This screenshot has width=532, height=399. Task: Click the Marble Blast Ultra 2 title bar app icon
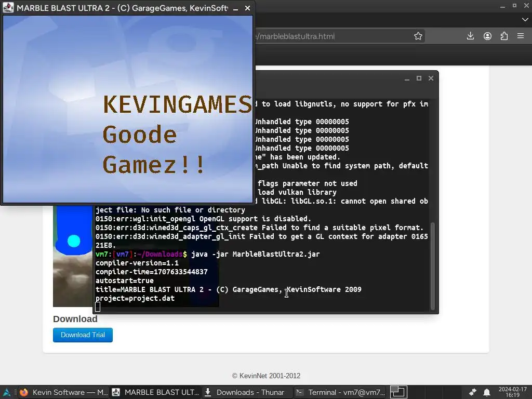[x=8, y=7]
